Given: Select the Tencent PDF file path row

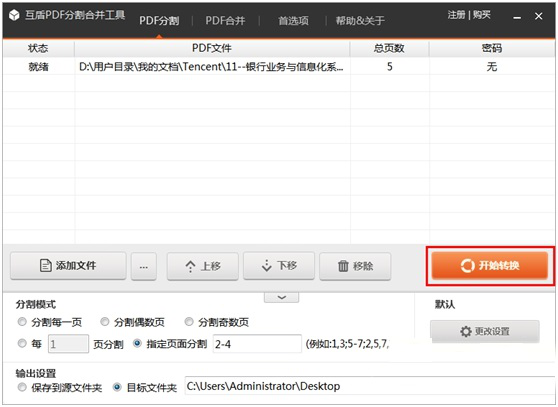Looking at the screenshot, I should pyautogui.click(x=211, y=67).
